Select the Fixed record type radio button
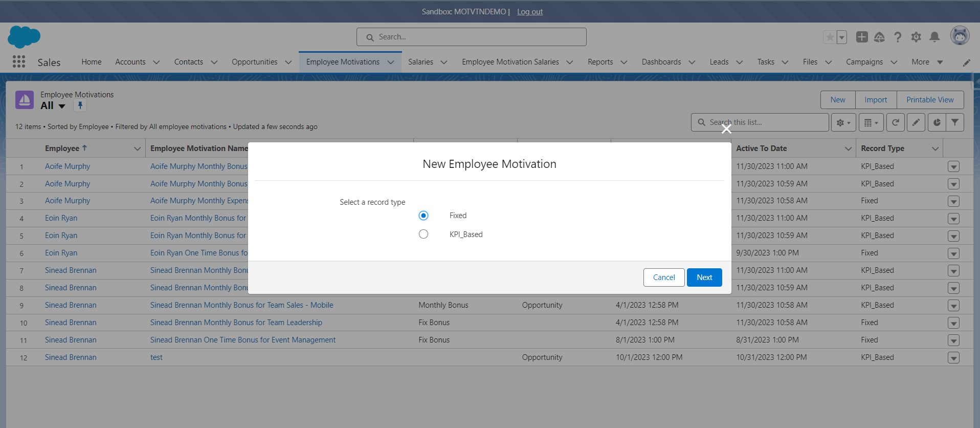Image resolution: width=980 pixels, height=428 pixels. (424, 216)
